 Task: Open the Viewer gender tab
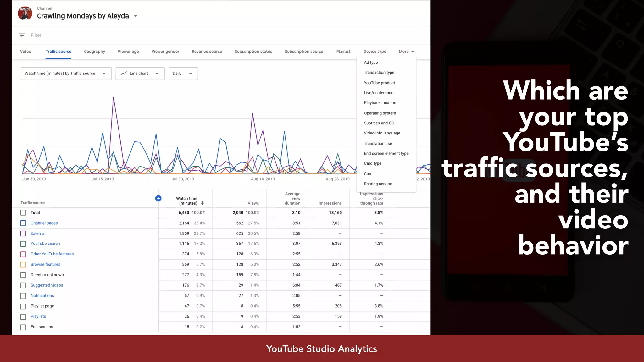tap(165, 52)
